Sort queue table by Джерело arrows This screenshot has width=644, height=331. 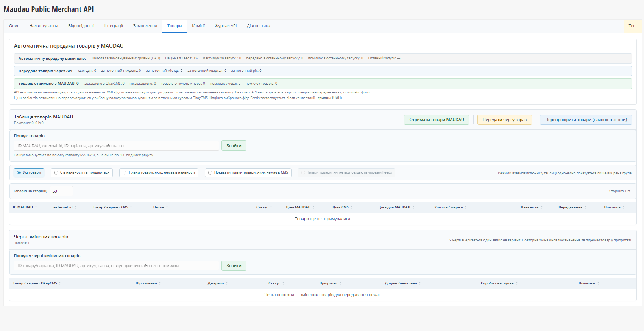pos(227,283)
